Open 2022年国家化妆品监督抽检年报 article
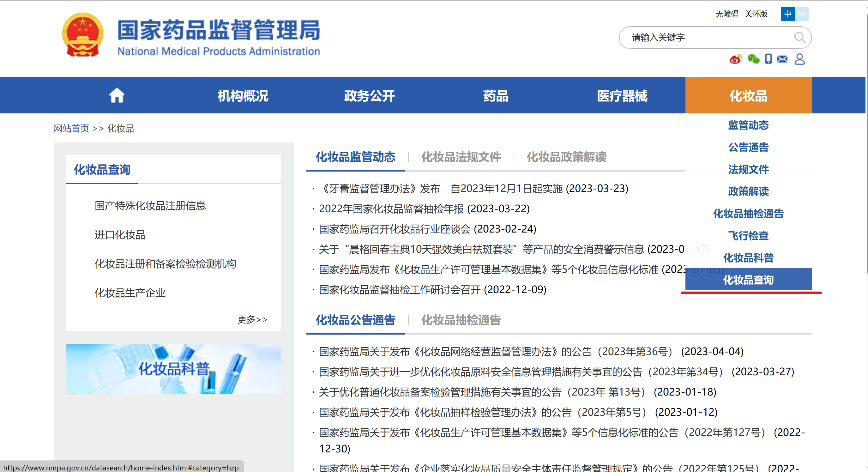The image size is (868, 472). pyautogui.click(x=424, y=209)
